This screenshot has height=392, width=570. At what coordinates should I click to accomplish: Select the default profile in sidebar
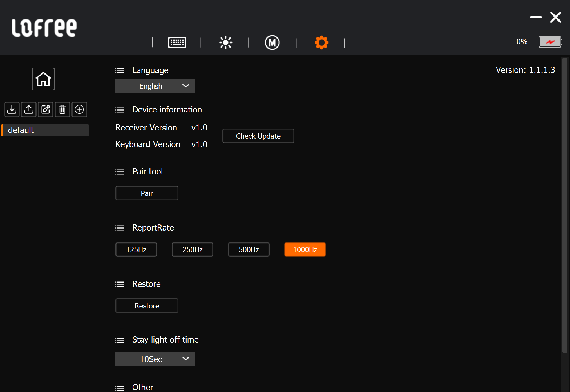[x=45, y=130]
